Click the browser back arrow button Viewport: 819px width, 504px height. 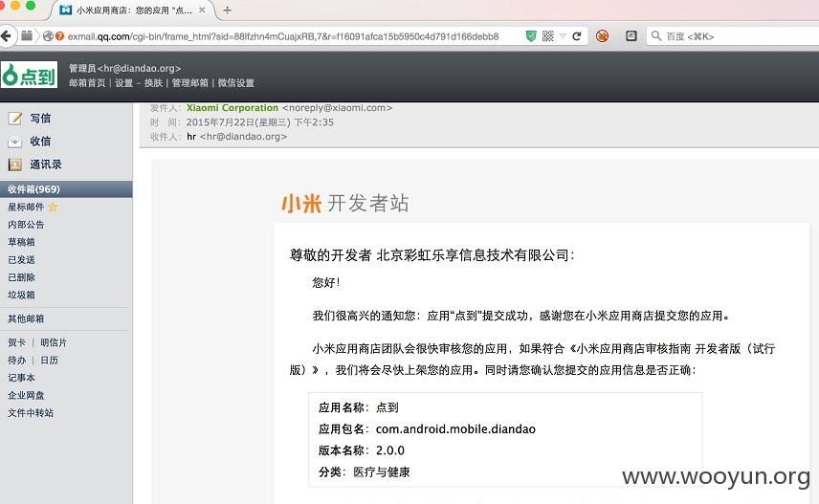[7, 36]
